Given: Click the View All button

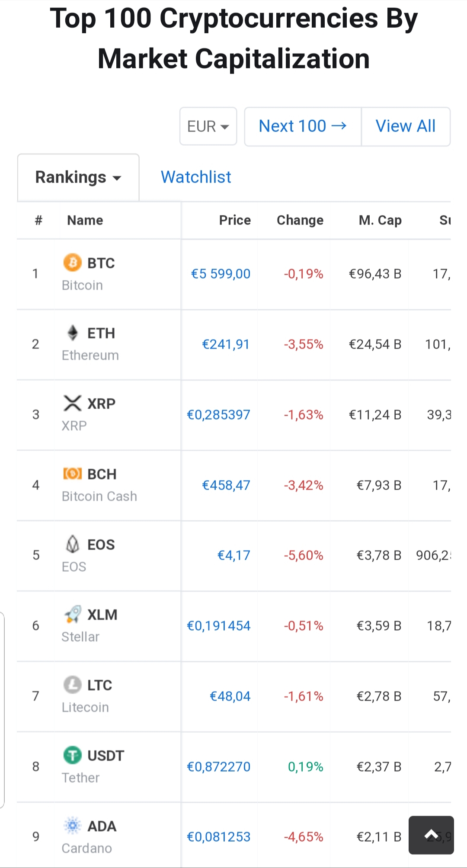Looking at the screenshot, I should click(x=405, y=126).
